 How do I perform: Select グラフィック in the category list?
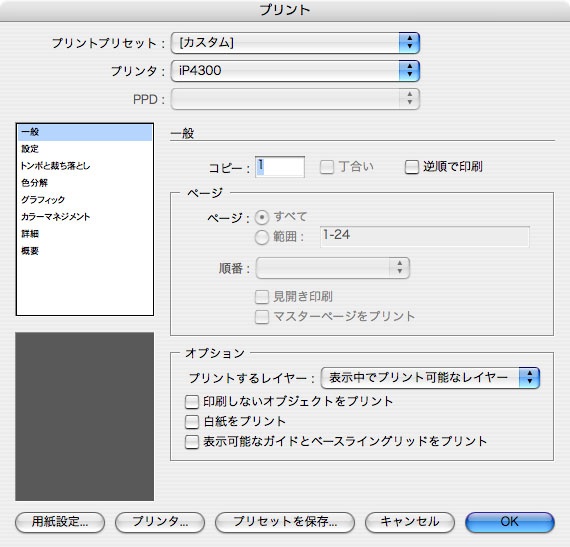coord(84,200)
